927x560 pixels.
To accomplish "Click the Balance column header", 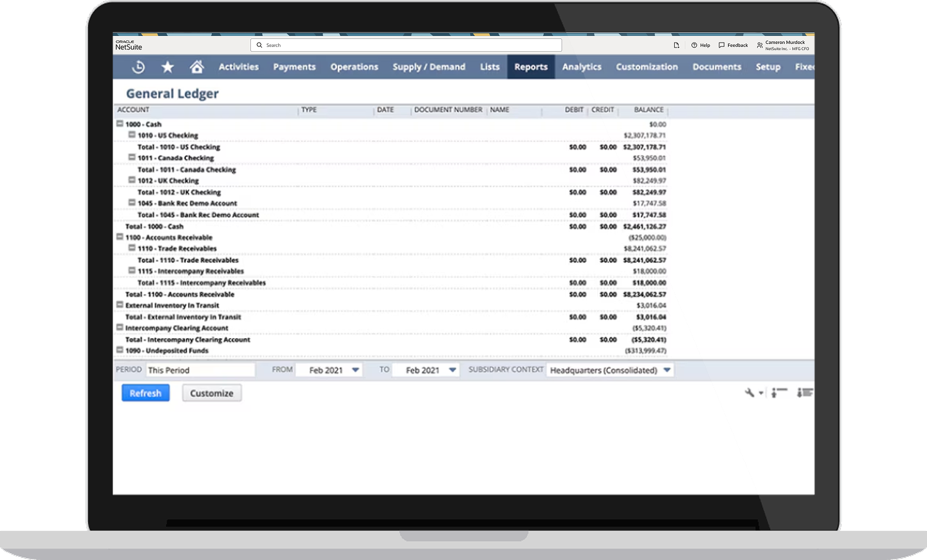I will click(649, 109).
